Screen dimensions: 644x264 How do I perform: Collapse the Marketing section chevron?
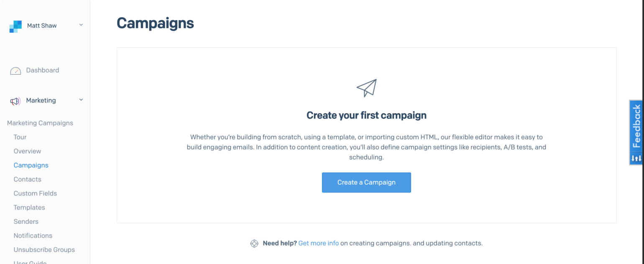click(x=81, y=100)
